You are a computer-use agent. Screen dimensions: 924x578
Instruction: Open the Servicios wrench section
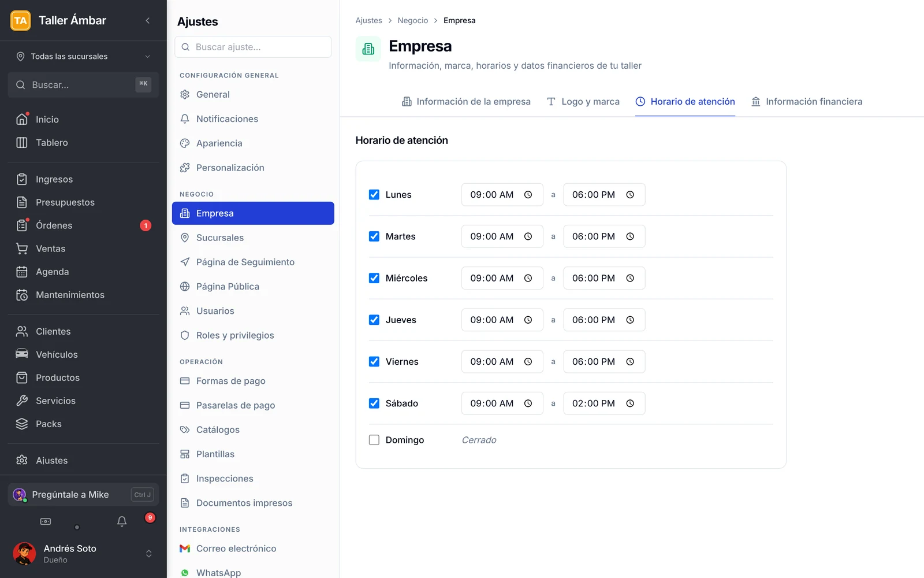coord(84,401)
